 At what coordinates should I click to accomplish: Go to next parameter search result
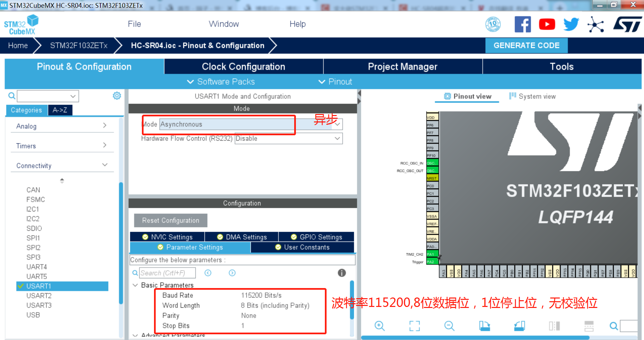232,273
